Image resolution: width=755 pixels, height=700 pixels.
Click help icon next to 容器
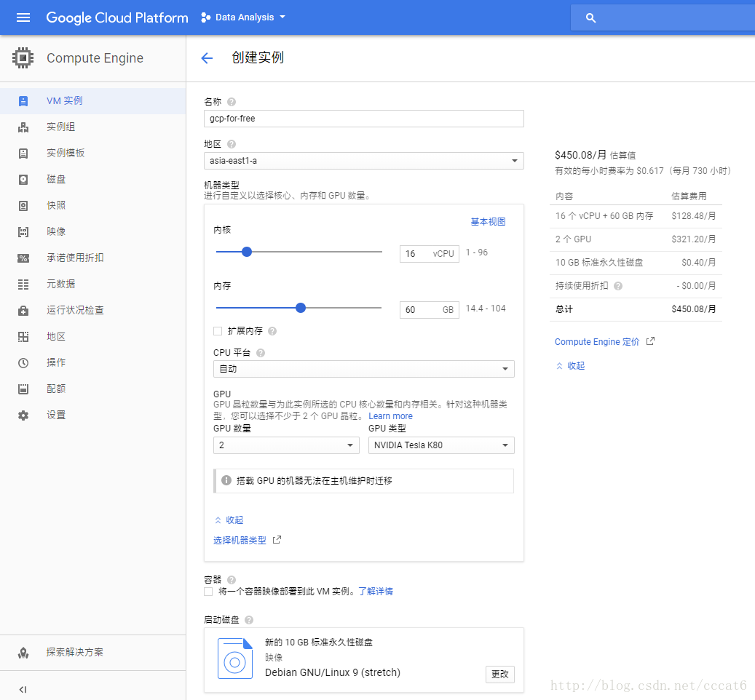point(232,580)
